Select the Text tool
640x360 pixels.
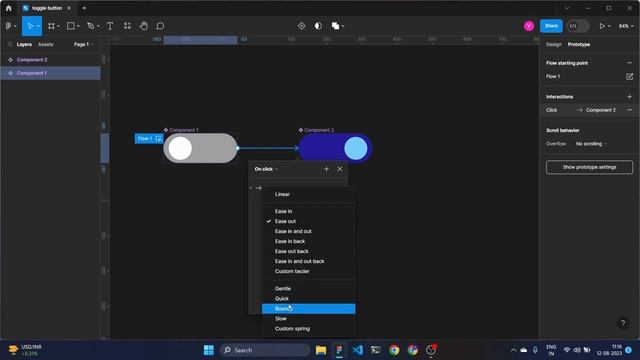coord(110,26)
